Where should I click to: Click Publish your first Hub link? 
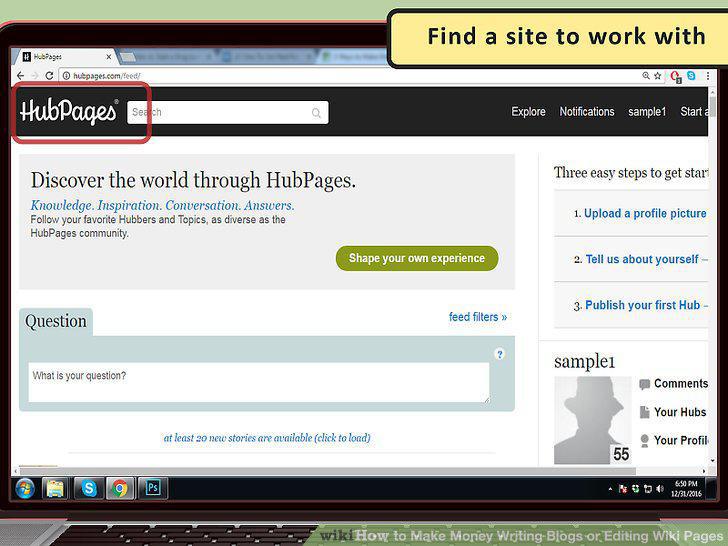643,305
